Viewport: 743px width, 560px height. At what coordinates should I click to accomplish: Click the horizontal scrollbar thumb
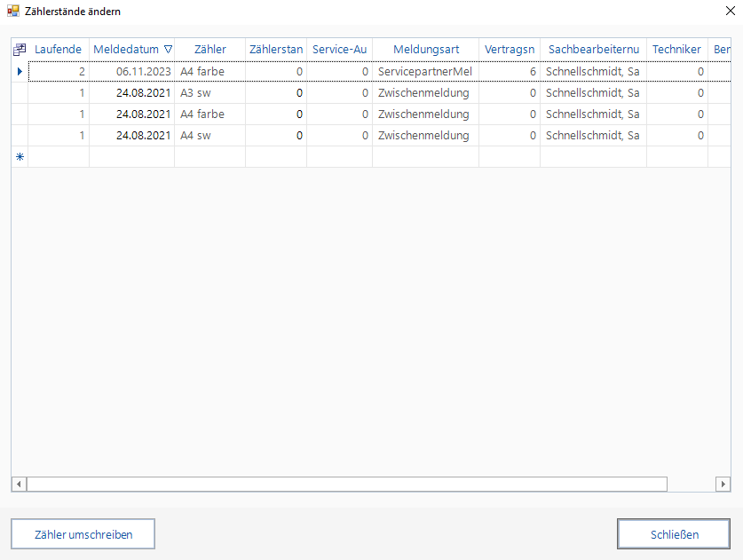pos(346,484)
